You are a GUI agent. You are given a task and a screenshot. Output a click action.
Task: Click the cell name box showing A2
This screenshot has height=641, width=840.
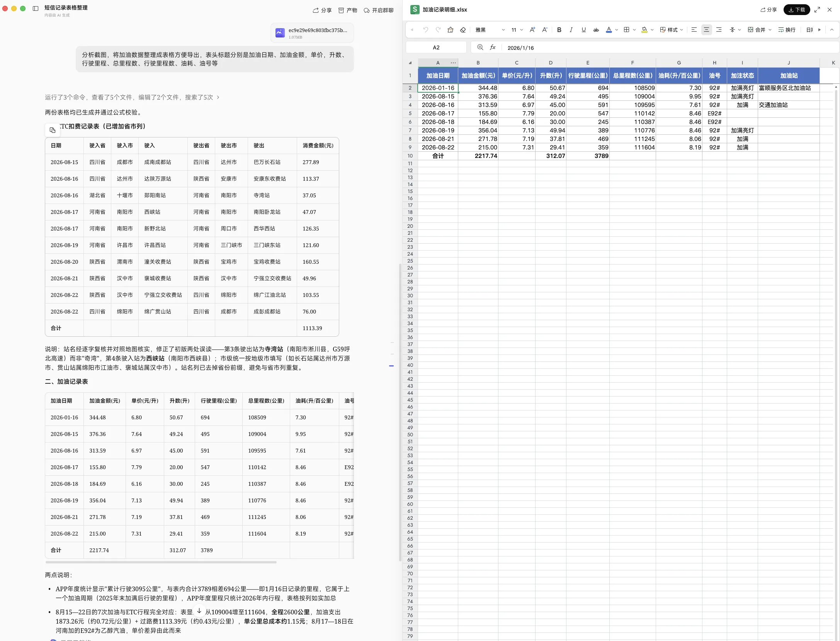[436, 47]
